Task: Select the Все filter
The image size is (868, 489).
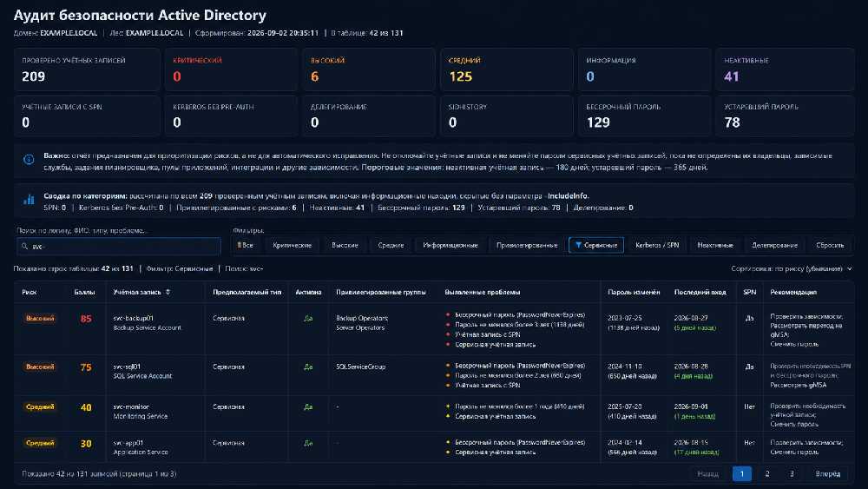Action: pos(246,245)
